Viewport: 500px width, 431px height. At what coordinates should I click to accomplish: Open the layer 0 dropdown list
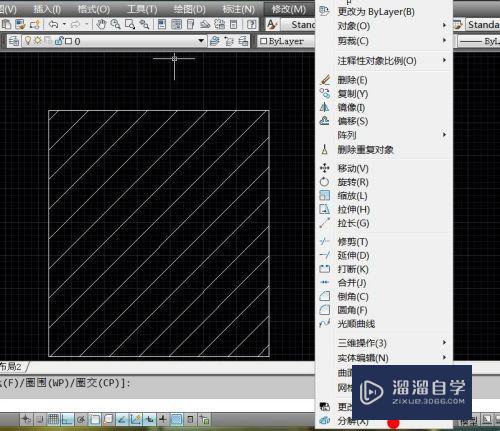click(201, 41)
